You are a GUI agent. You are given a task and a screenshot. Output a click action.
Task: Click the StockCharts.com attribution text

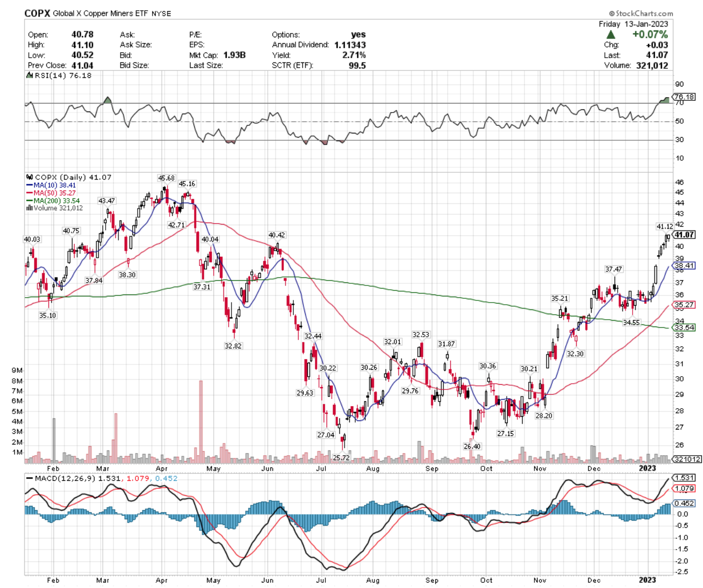[x=641, y=13]
